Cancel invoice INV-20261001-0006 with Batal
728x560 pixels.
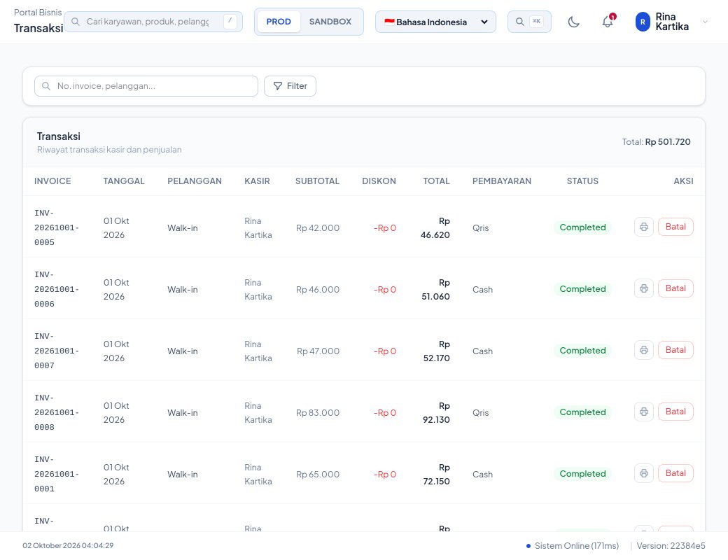pyautogui.click(x=675, y=288)
